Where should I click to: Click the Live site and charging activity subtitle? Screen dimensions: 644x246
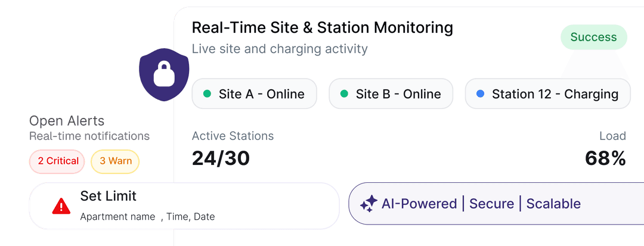pyautogui.click(x=280, y=49)
